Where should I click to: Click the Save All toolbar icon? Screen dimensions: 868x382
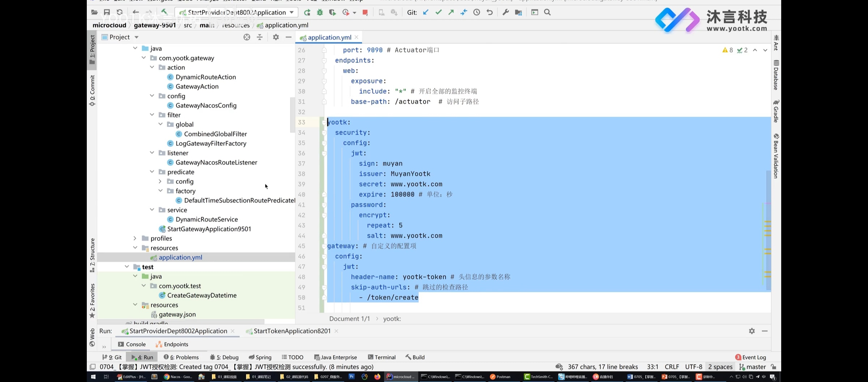[107, 12]
